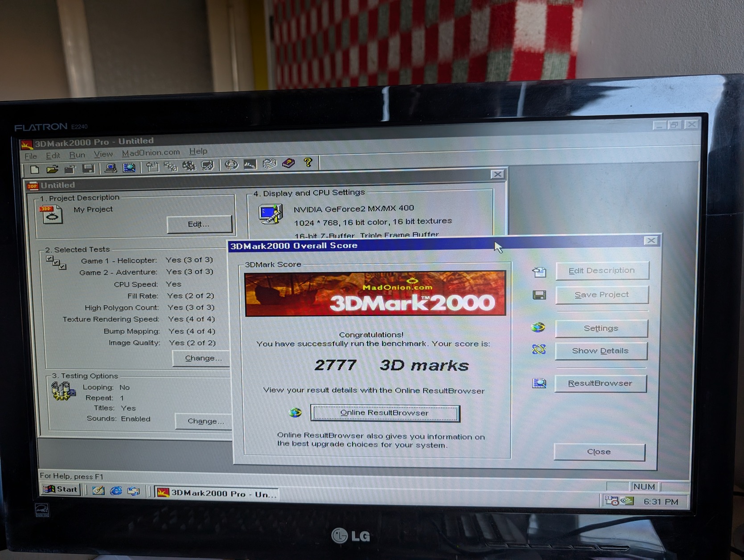Click the Show Desktop quick launch icon
The width and height of the screenshot is (744, 560).
[98, 491]
